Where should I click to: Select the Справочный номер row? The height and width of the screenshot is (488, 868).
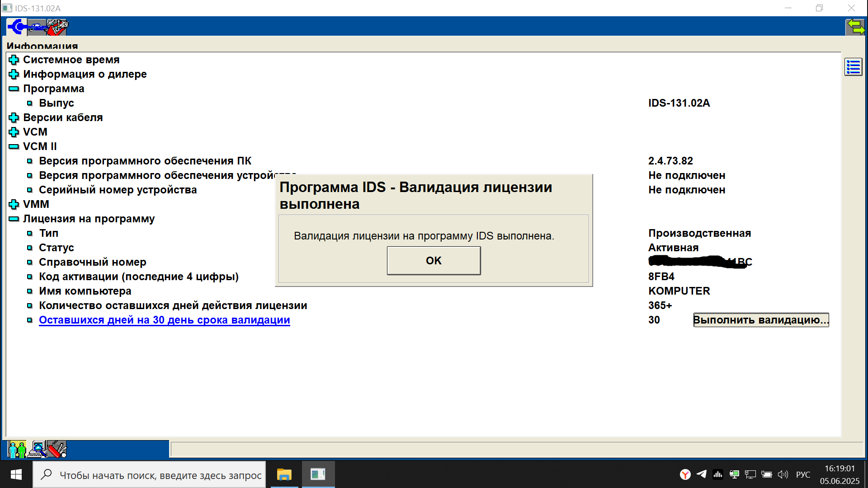pyautogui.click(x=93, y=262)
